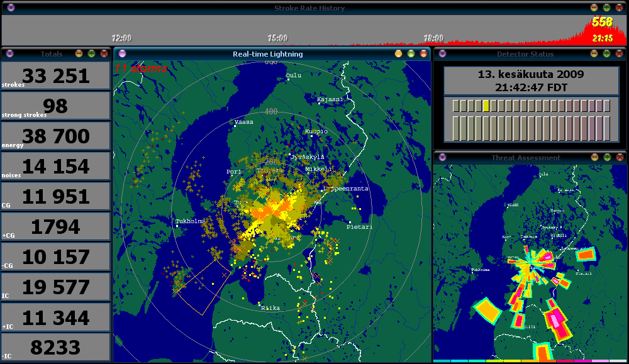Maximize the Real-time Lightning window

411,53
